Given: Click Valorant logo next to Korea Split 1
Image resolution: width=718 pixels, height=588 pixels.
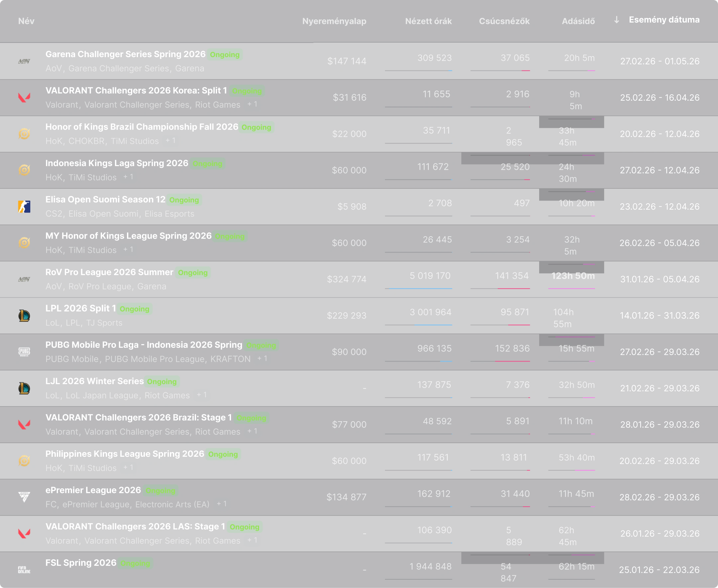Looking at the screenshot, I should point(24,98).
